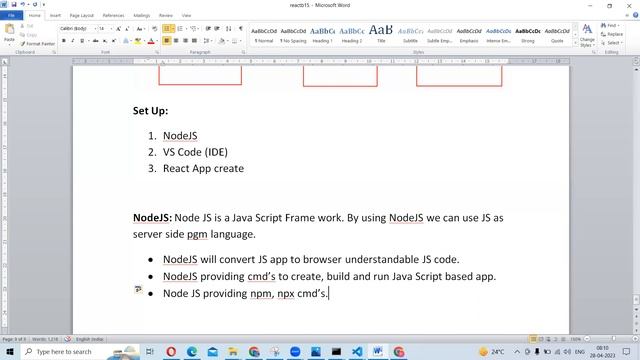Open Visual Studio Code from taskbar
This screenshot has width=640, height=360.
pyautogui.click(x=357, y=351)
